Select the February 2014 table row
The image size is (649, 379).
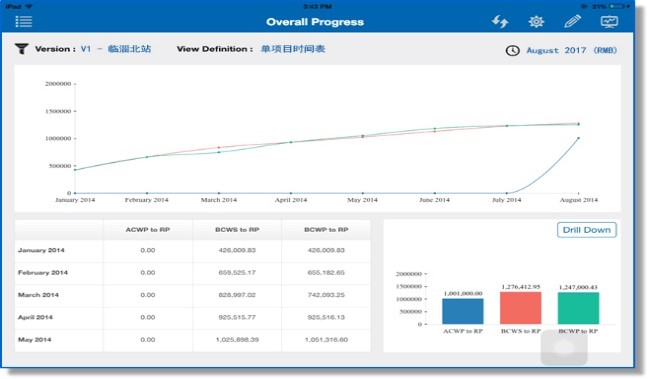click(193, 273)
